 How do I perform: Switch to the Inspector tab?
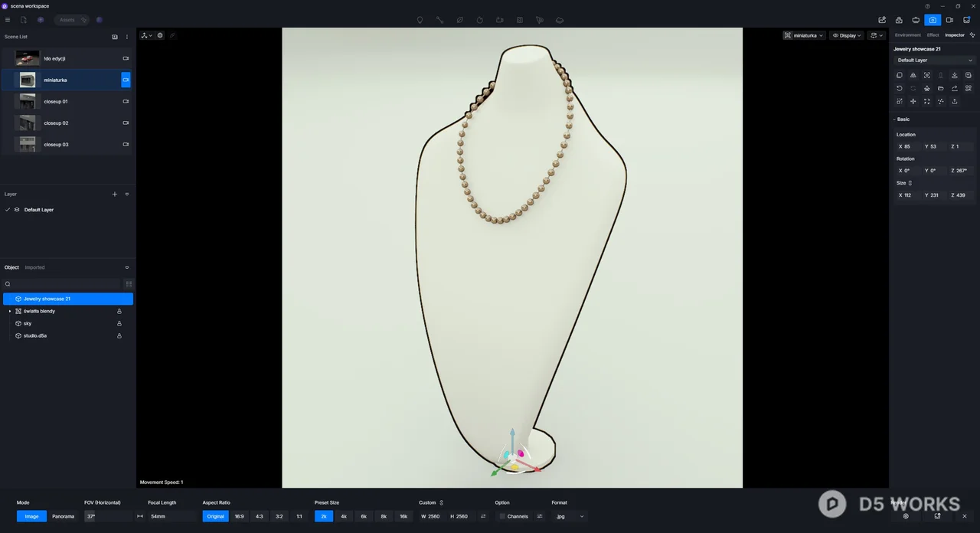tap(955, 35)
